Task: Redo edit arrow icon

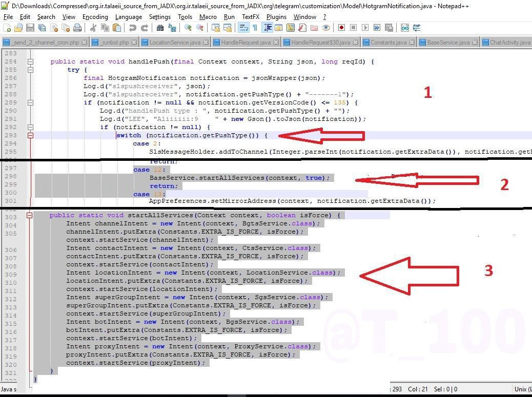Action: pos(144,28)
